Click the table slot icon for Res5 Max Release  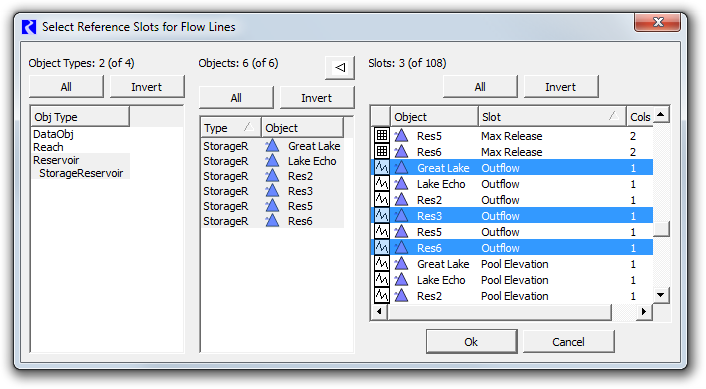tap(382, 136)
